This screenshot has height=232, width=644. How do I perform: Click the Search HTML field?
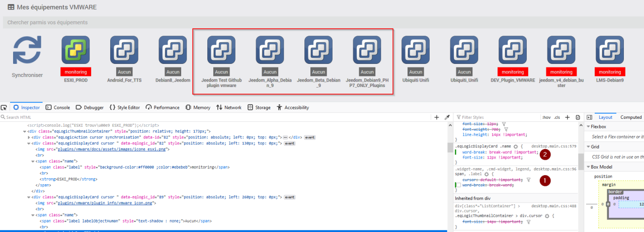215,117
